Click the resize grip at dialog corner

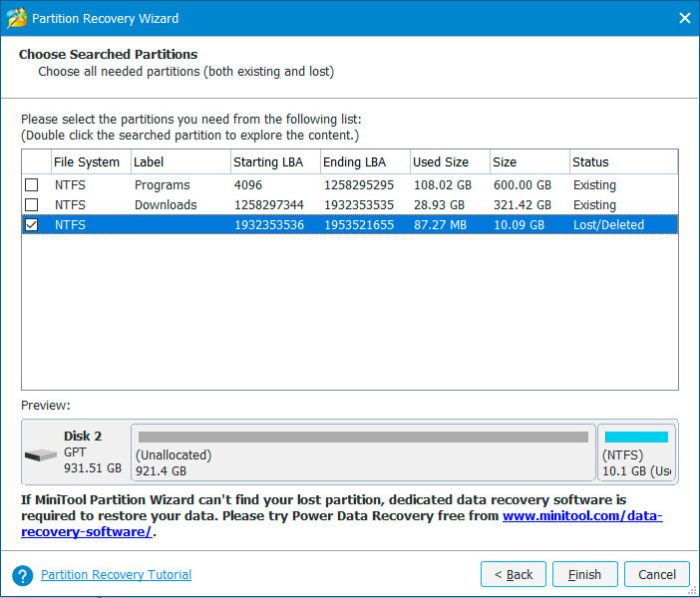pyautogui.click(x=692, y=591)
